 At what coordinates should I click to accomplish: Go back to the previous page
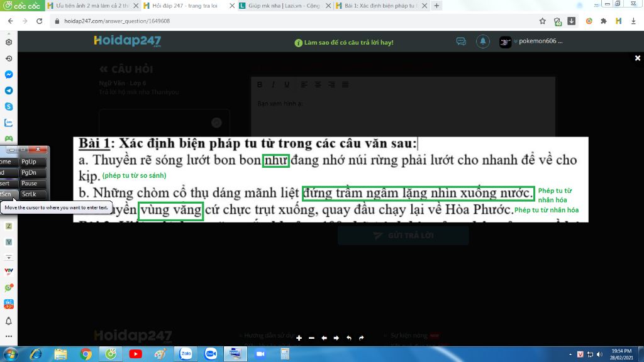(x=11, y=21)
